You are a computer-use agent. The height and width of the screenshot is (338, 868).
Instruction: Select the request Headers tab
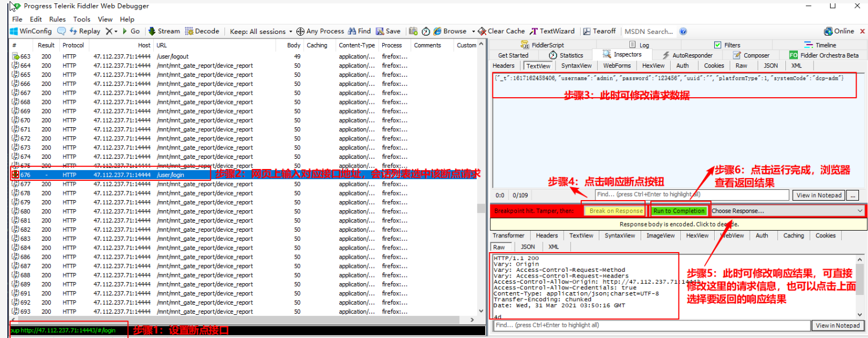pos(504,66)
